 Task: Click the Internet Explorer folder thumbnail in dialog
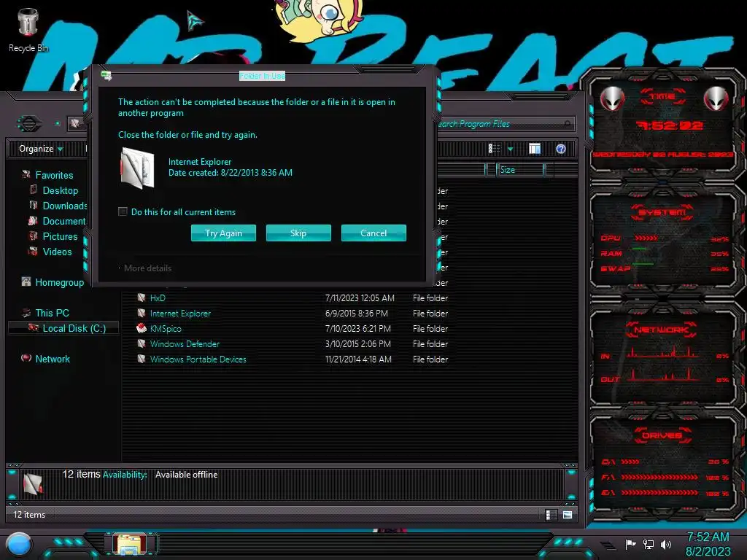[x=137, y=168]
